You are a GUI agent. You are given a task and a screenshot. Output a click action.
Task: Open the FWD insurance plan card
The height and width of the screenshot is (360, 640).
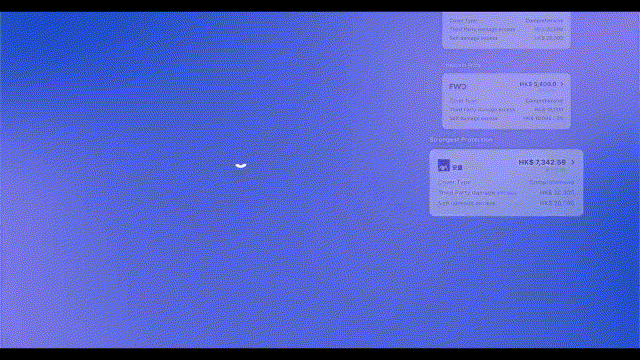[x=506, y=101]
